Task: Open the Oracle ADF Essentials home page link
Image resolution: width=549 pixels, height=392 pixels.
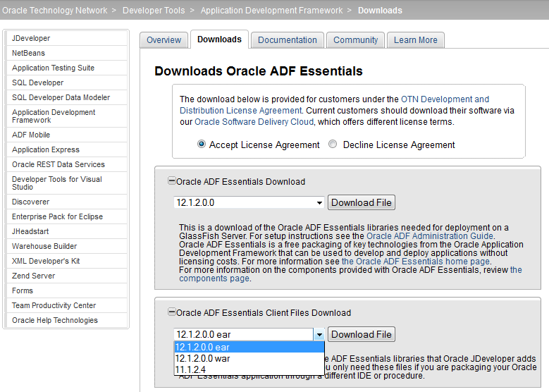Action: click(415, 262)
